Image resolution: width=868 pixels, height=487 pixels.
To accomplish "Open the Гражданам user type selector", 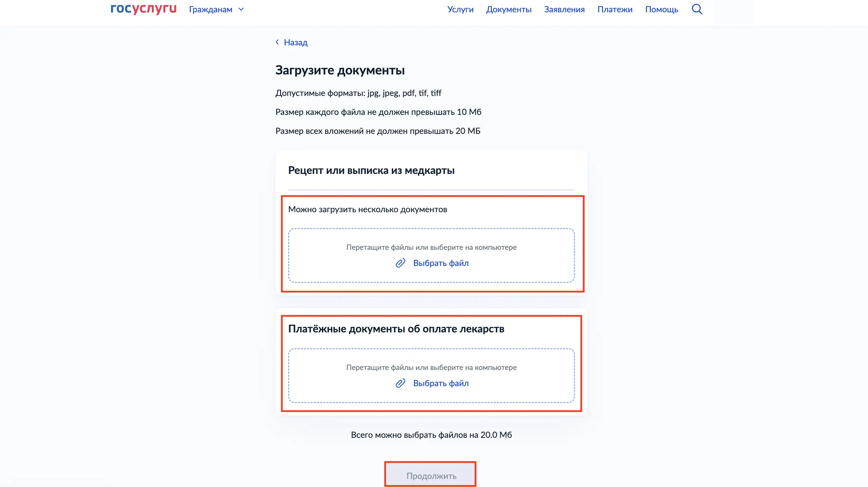I will (216, 9).
